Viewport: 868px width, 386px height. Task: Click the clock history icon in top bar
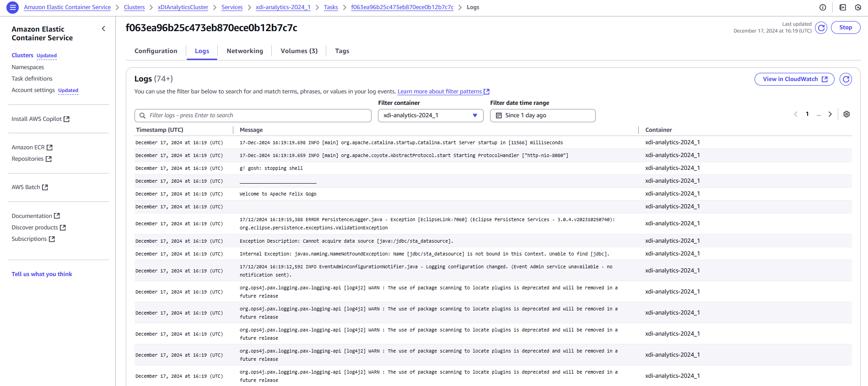tap(858, 7)
